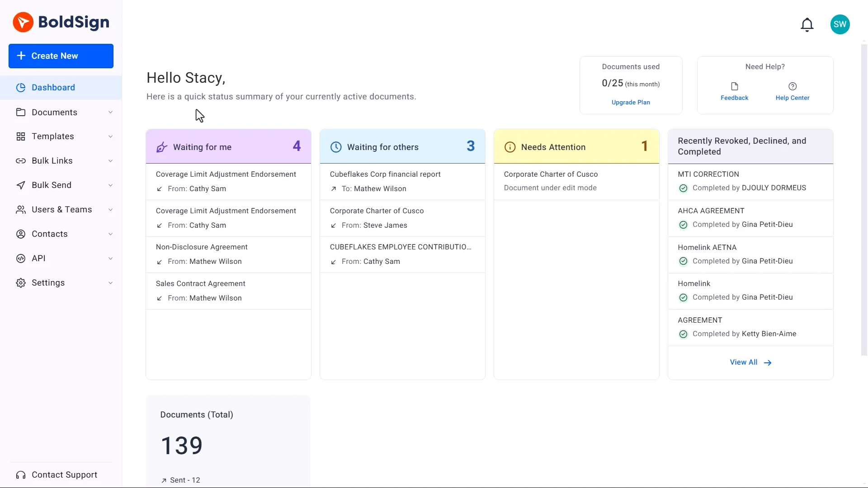Open Bulk Links in the sidebar

[x=52, y=161]
